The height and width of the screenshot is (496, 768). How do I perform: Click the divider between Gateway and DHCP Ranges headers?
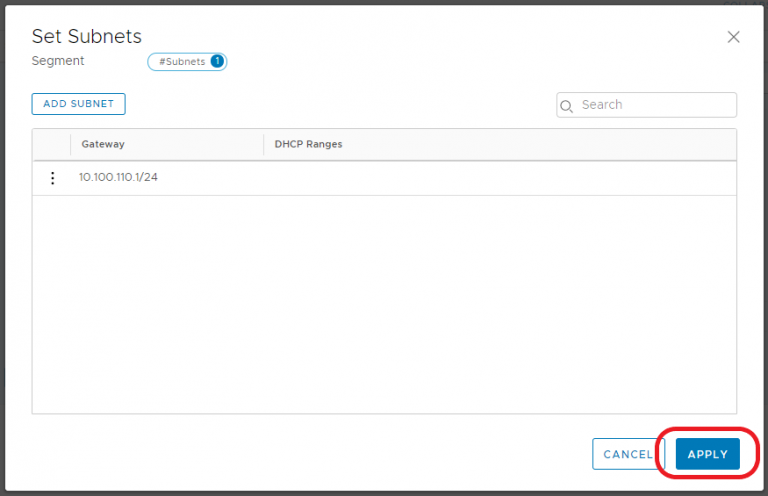(x=263, y=144)
